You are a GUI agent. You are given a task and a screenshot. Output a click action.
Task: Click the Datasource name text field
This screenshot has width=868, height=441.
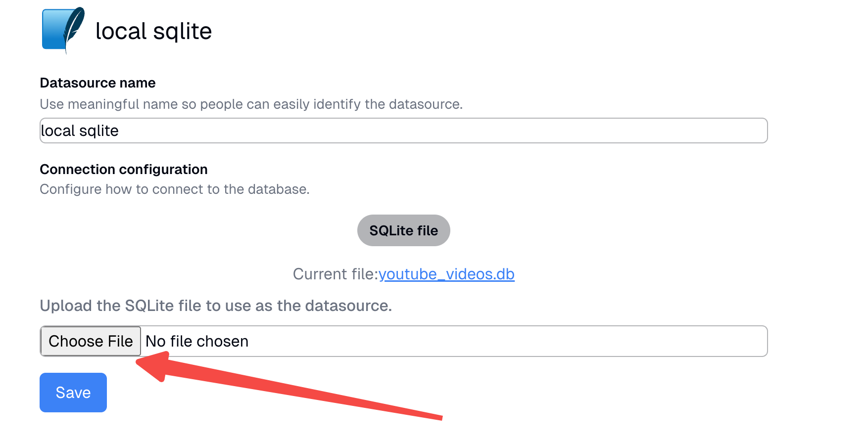(x=403, y=131)
